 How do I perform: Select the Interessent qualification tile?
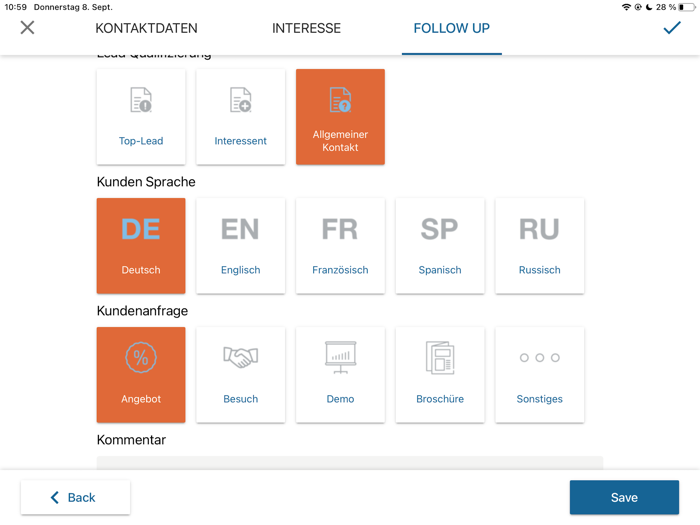(x=241, y=117)
